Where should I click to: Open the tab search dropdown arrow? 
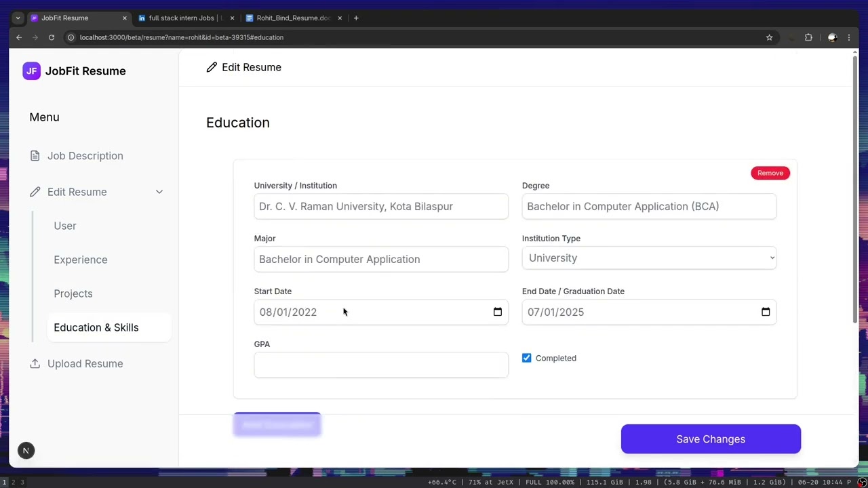pos(18,18)
